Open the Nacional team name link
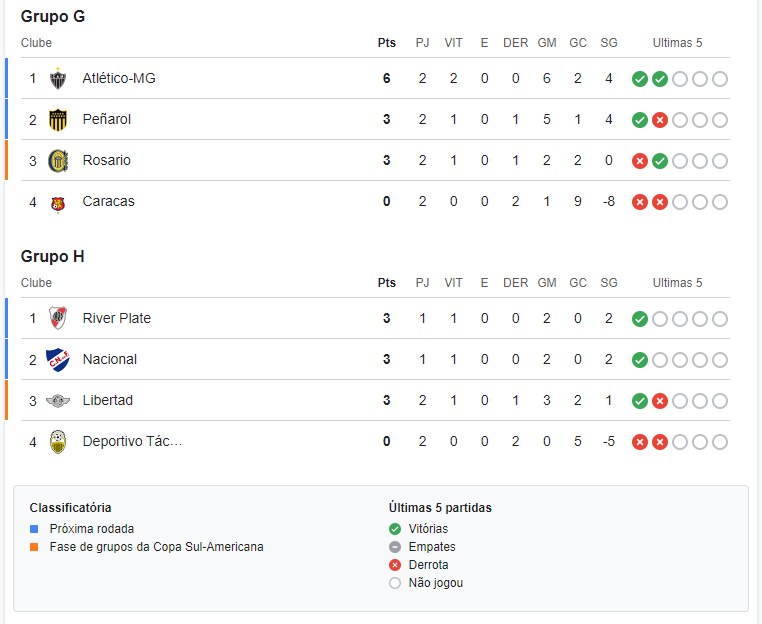This screenshot has width=762, height=624. [x=110, y=359]
